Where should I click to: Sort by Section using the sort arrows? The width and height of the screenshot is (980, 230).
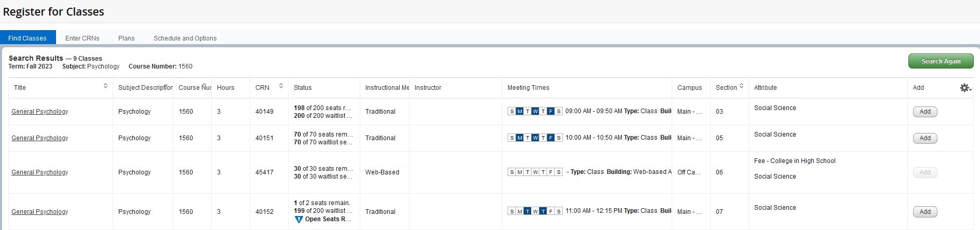point(741,86)
